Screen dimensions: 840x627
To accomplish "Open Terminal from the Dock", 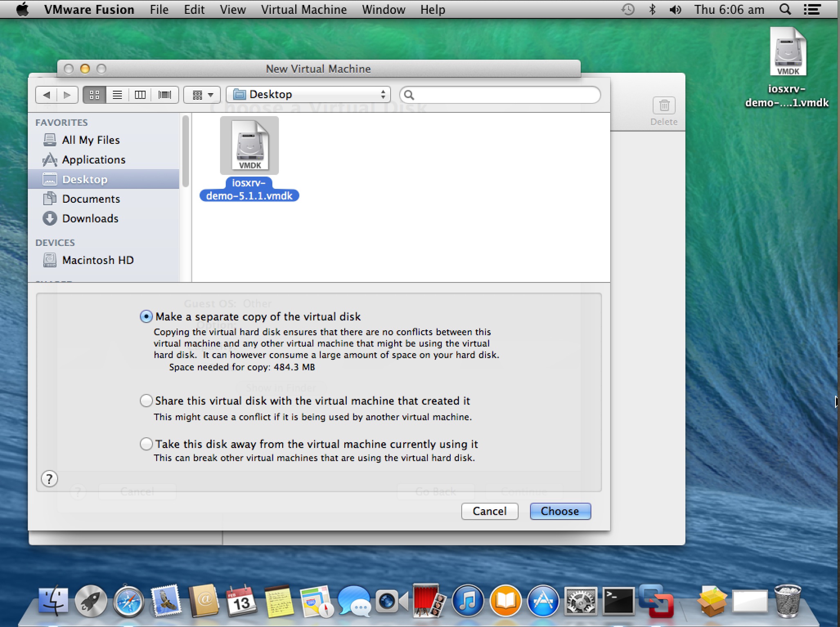I will click(618, 601).
